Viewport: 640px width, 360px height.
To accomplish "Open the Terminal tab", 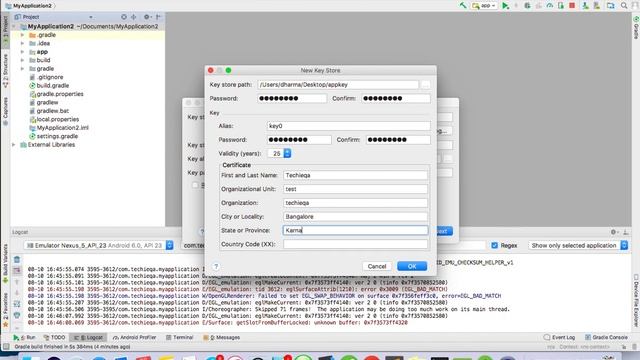I will (180, 338).
